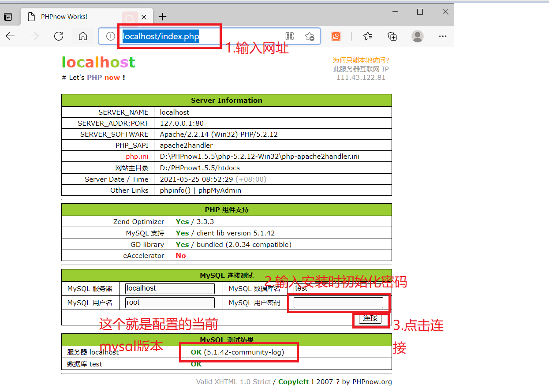The height and width of the screenshot is (392, 549).
Task: Open the browser Settings and more menu
Action: 443,36
